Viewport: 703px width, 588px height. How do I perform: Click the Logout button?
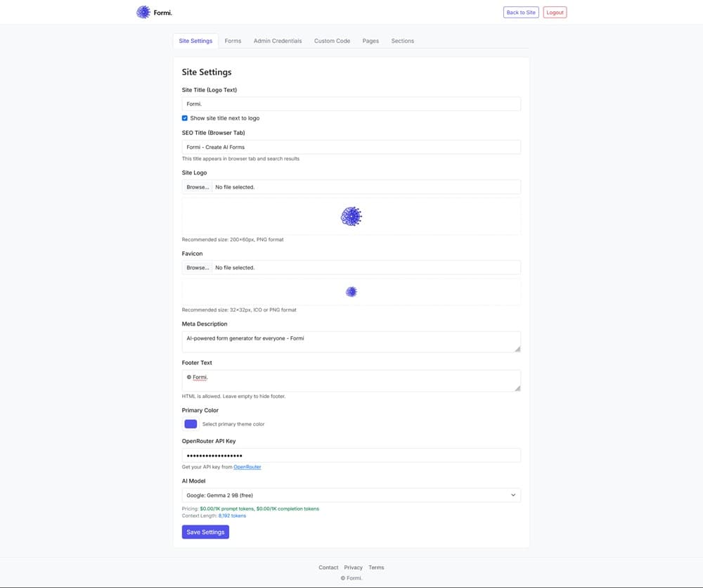(x=555, y=13)
